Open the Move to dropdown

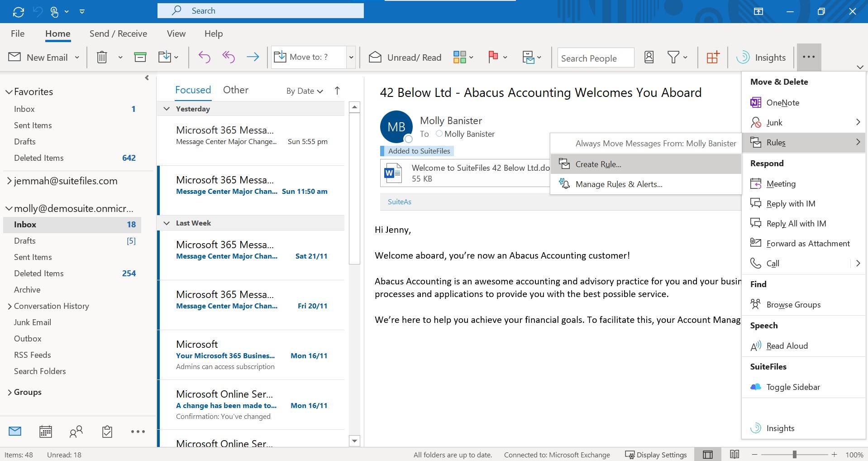pos(351,57)
